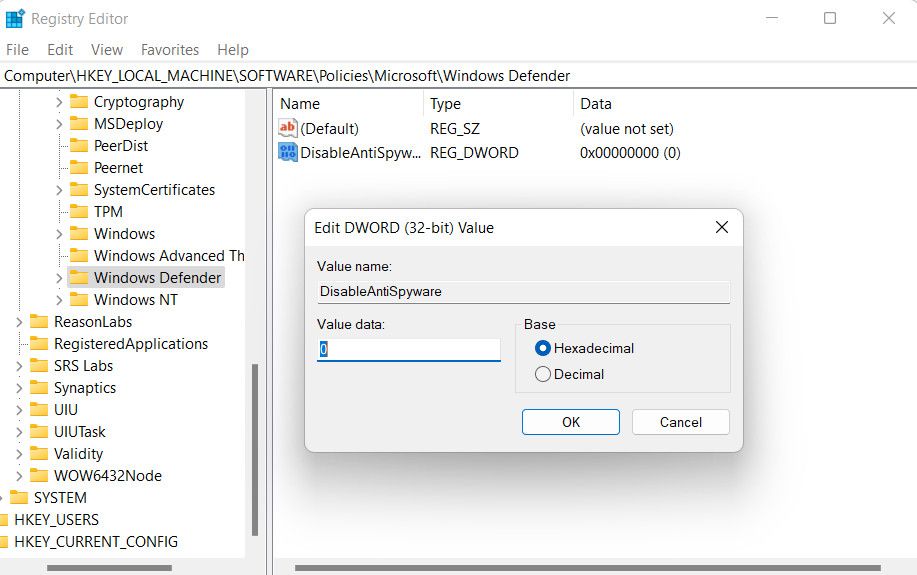Select the HKEY_USERS hive
The image size is (917, 575).
[x=56, y=519]
